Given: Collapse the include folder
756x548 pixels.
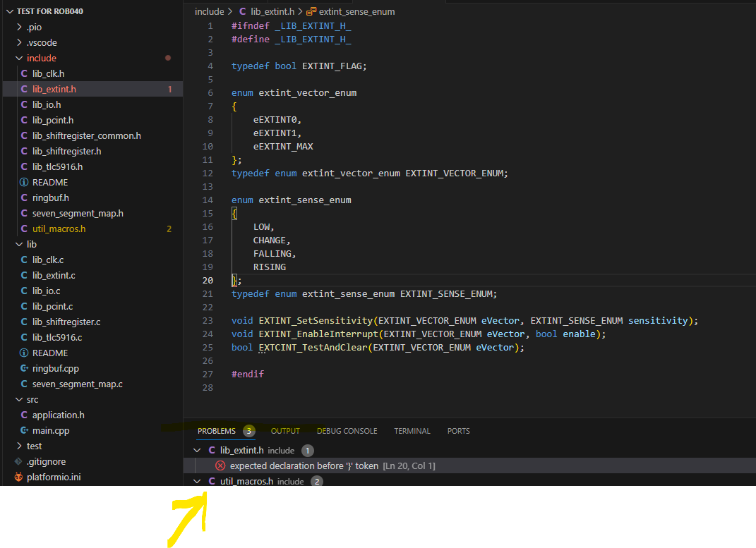Looking at the screenshot, I should tap(19, 58).
